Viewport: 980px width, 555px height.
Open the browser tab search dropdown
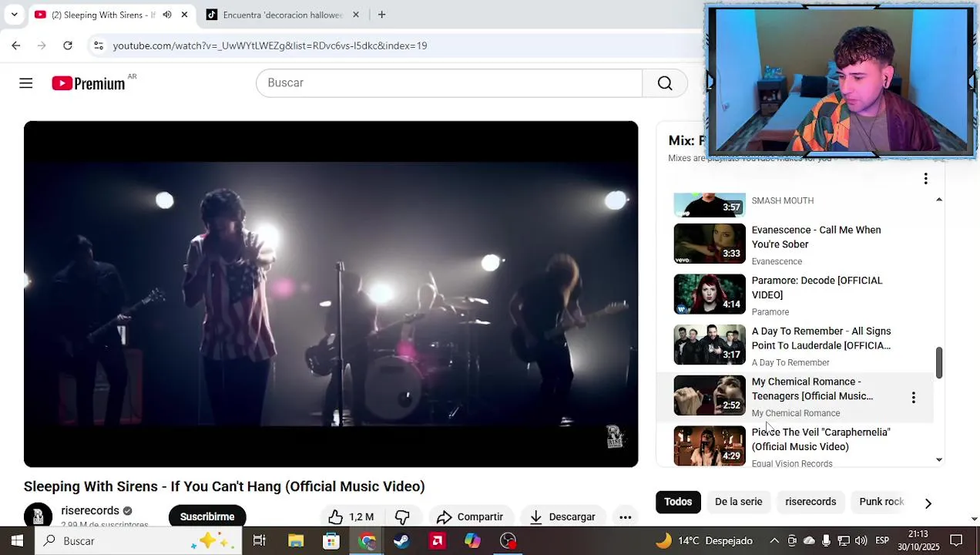click(14, 15)
